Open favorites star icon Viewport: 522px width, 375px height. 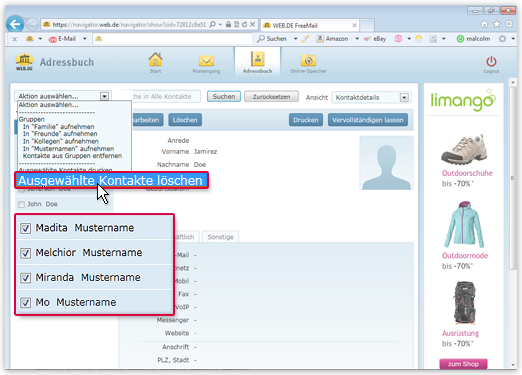(497, 24)
